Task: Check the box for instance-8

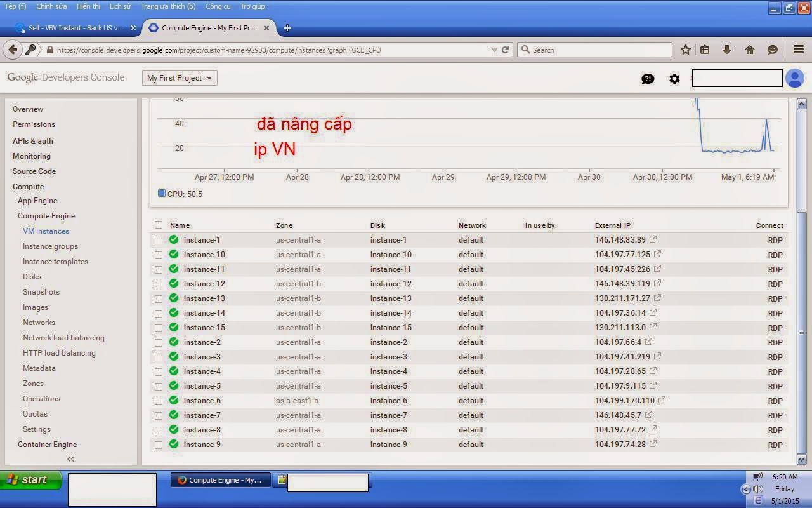Action: click(x=159, y=430)
